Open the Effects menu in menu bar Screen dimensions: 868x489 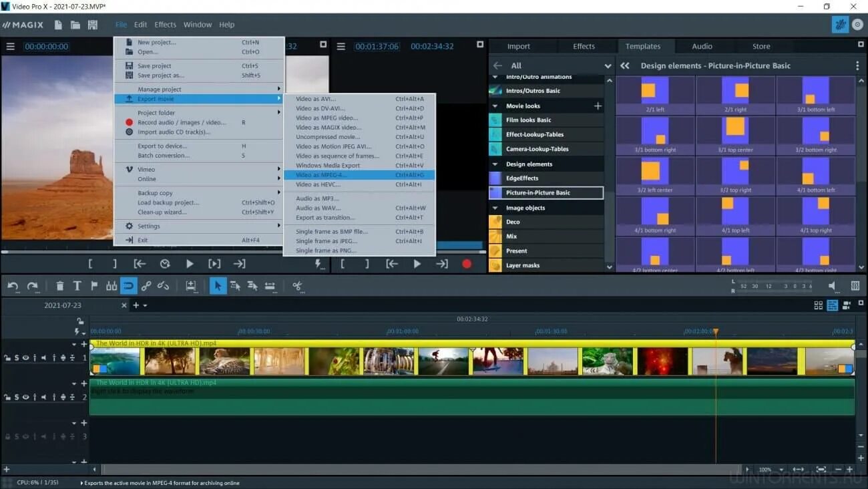tap(165, 25)
